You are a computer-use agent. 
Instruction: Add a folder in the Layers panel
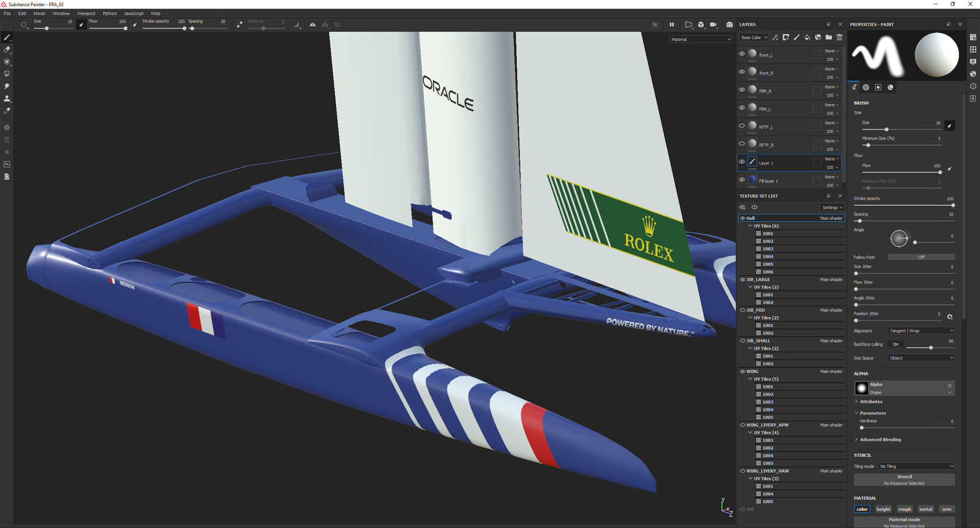[x=829, y=37]
